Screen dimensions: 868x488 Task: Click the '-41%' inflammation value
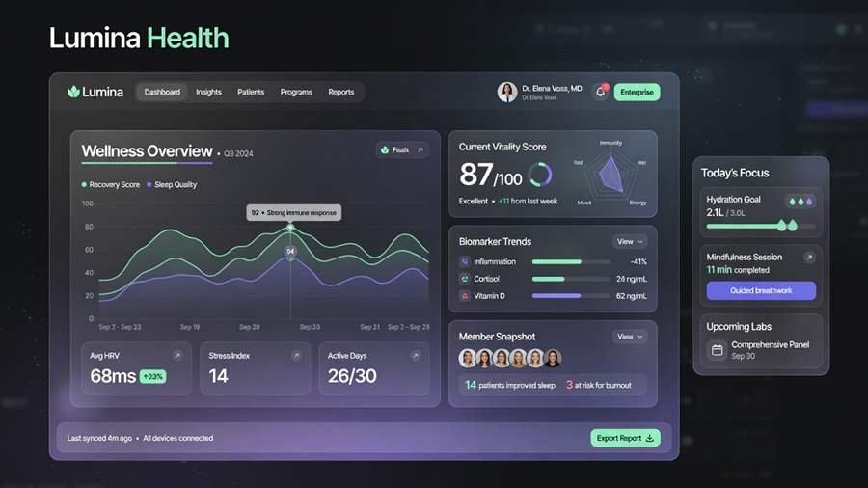click(638, 261)
